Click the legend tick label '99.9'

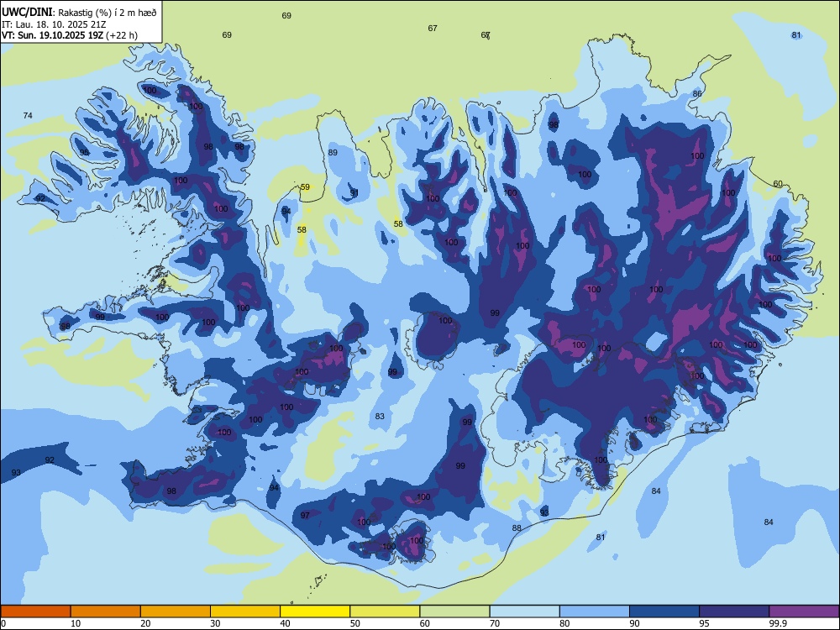click(778, 623)
